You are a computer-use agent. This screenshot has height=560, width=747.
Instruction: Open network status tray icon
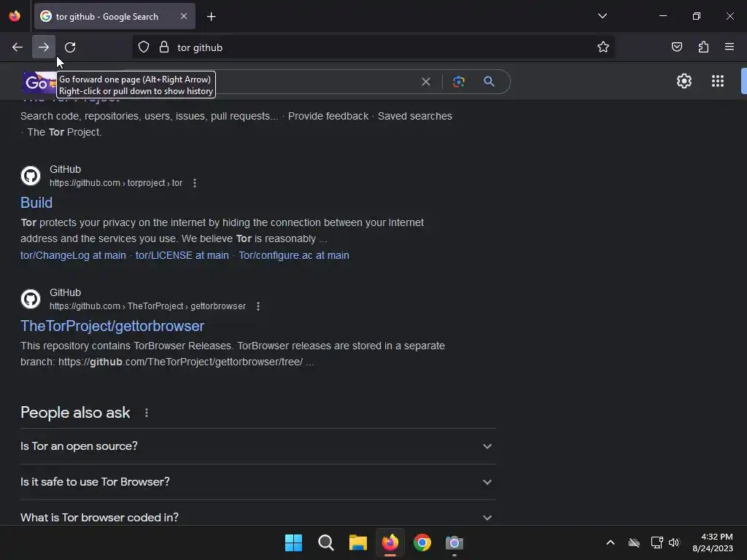tap(657, 542)
